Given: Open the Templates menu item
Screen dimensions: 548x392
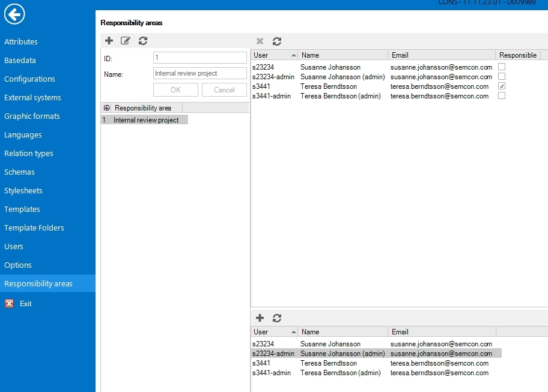Looking at the screenshot, I should [x=22, y=210].
